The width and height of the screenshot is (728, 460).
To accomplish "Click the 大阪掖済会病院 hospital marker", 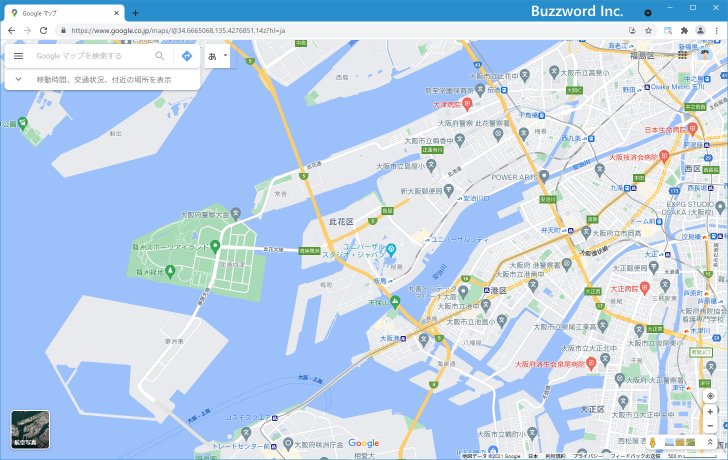I will pyautogui.click(x=664, y=156).
